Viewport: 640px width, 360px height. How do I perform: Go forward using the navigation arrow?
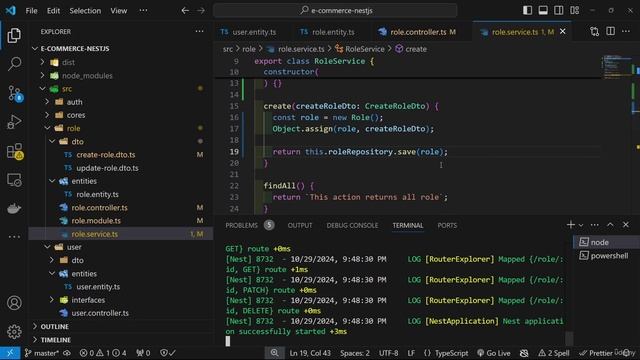tap(201, 11)
